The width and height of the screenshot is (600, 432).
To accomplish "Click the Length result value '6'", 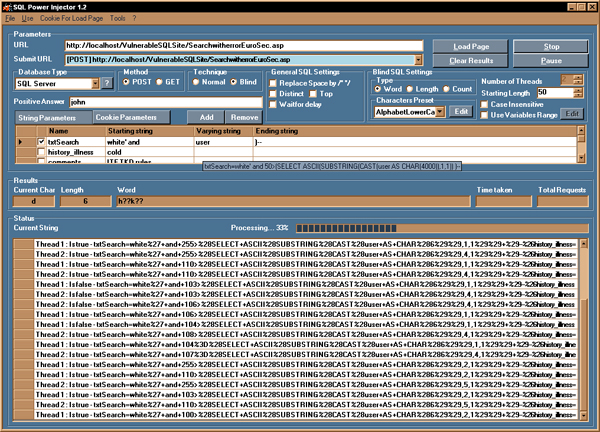I will coord(86,201).
